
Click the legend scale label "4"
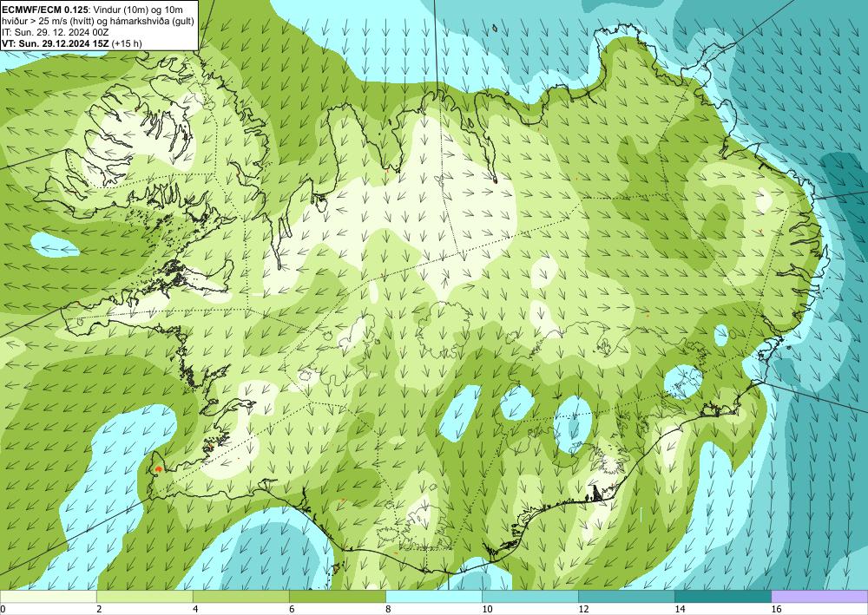(195, 609)
